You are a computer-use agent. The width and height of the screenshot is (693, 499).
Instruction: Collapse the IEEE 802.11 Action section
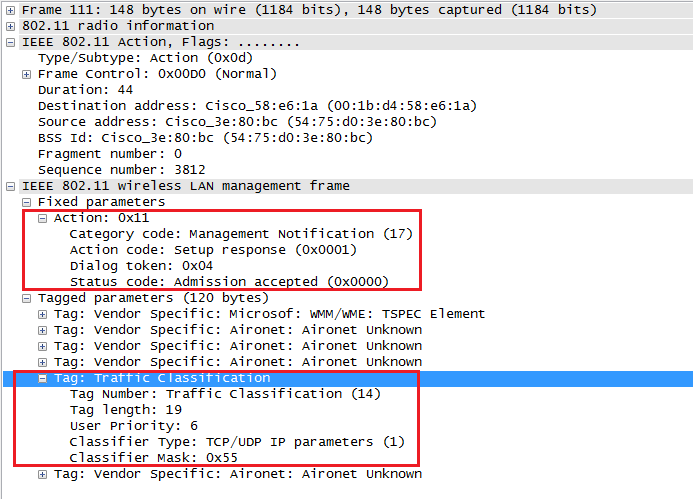(x=11, y=42)
